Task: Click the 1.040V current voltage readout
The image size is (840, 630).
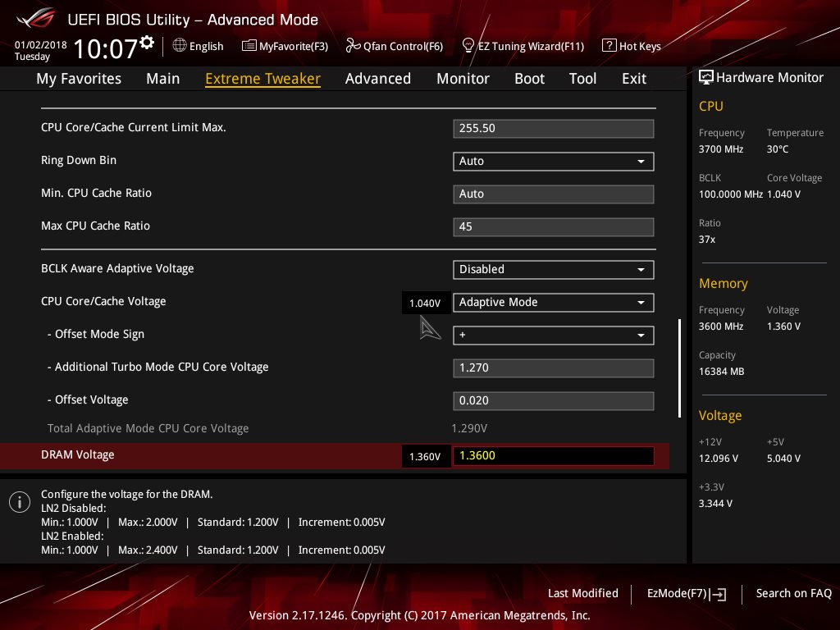Action: 425,304
